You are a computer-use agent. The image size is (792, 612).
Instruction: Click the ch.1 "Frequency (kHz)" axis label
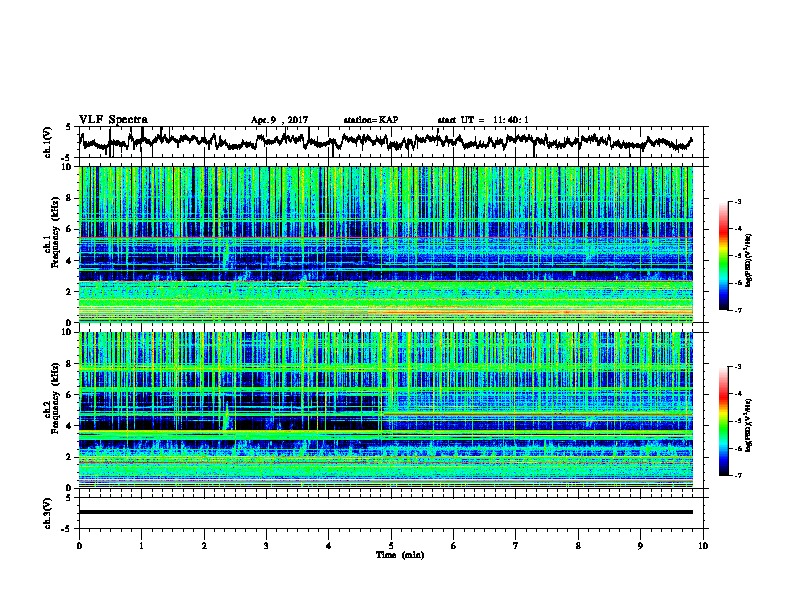(x=55, y=233)
